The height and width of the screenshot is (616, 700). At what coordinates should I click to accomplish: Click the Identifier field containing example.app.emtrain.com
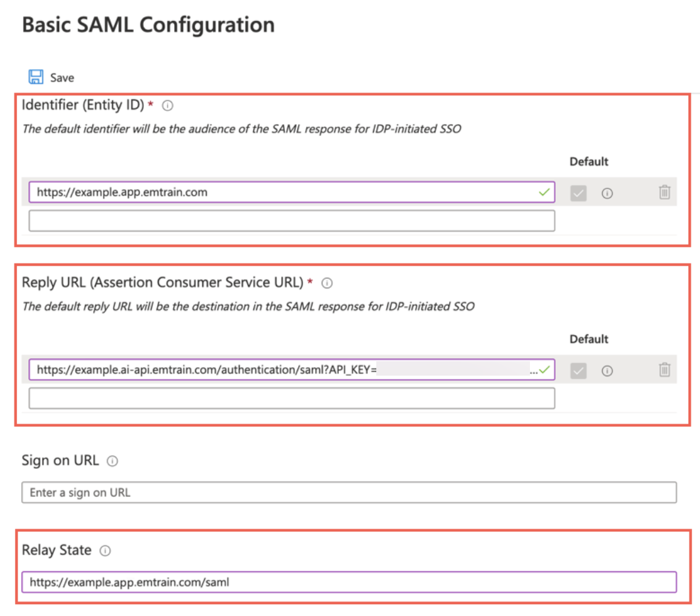[282, 192]
